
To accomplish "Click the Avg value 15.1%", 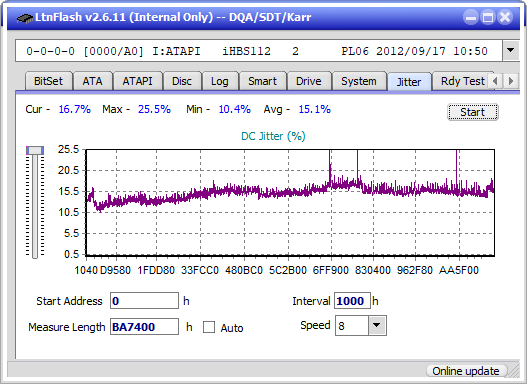I will click(x=315, y=109).
